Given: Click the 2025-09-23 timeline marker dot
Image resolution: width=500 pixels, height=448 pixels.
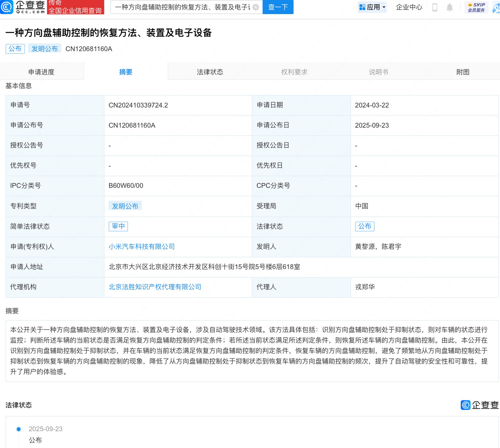Looking at the screenshot, I should [x=19, y=429].
